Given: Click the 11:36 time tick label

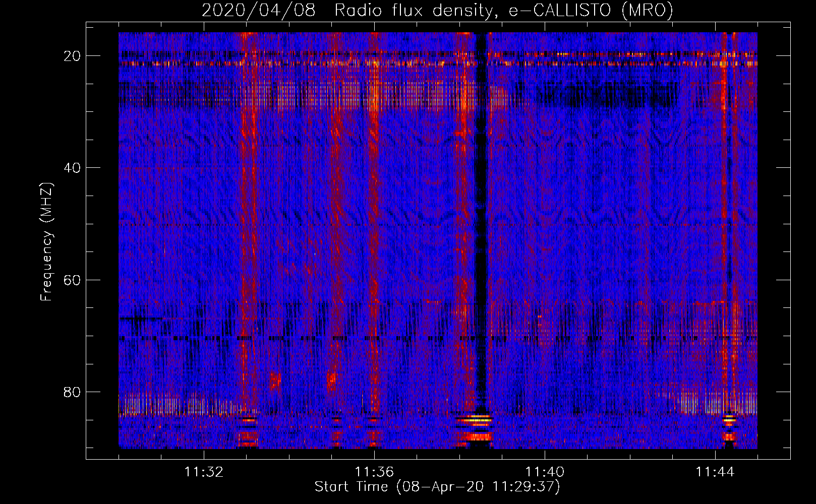Looking at the screenshot, I should [x=374, y=472].
